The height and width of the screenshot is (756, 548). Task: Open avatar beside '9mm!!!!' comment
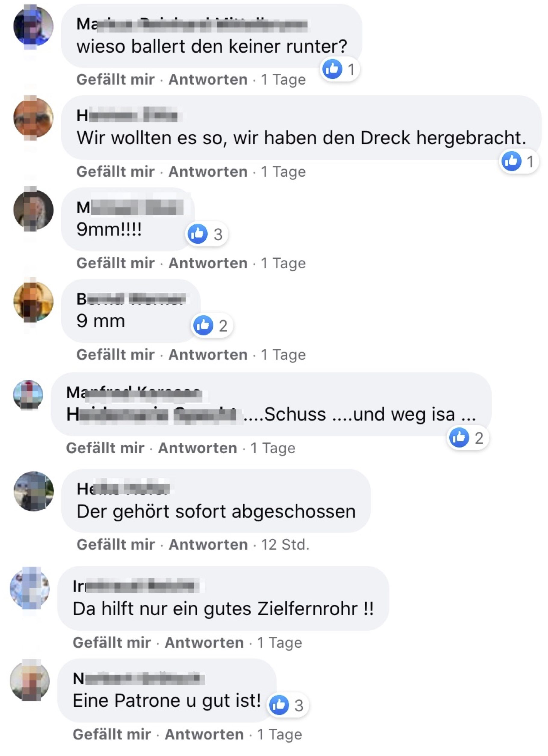tap(33, 210)
